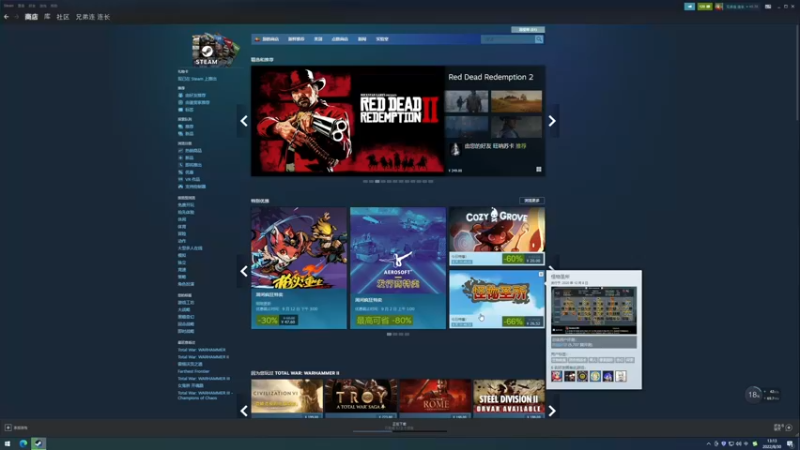The width and height of the screenshot is (800, 450).
Task: Click into the store search field
Action: point(507,39)
